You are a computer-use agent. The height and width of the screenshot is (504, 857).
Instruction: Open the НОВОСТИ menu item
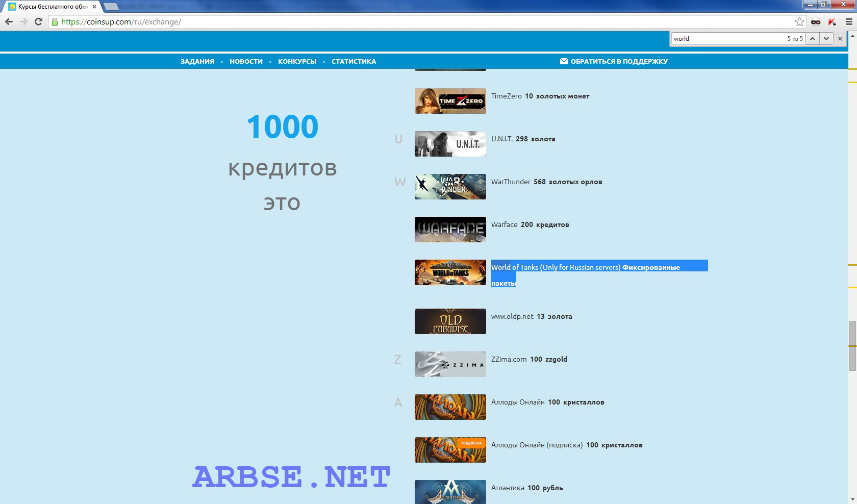click(246, 61)
